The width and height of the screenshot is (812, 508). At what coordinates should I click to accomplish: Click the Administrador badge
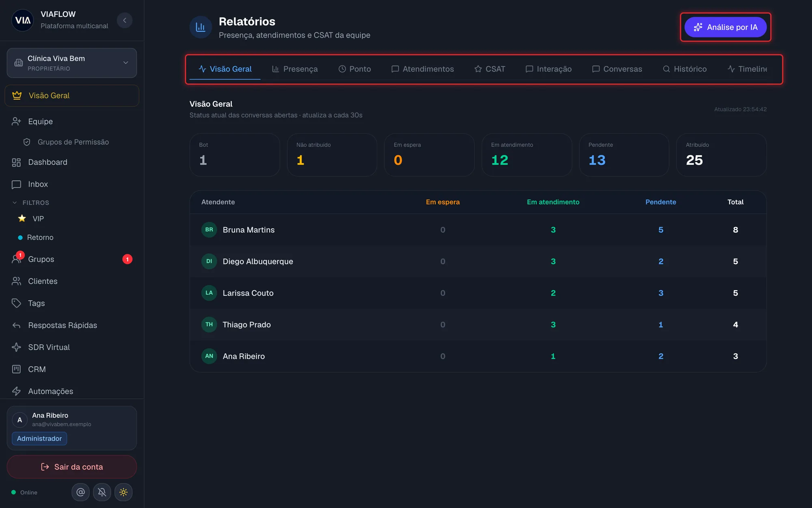[x=39, y=439]
